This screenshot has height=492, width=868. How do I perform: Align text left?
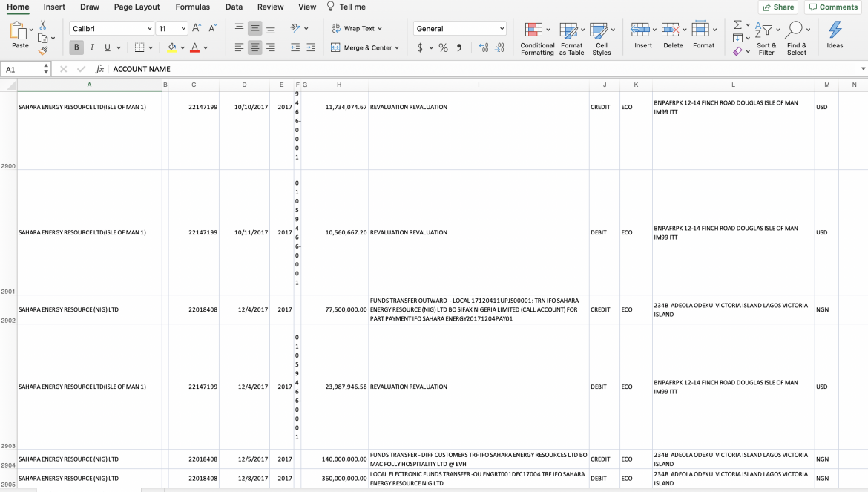pos(239,47)
